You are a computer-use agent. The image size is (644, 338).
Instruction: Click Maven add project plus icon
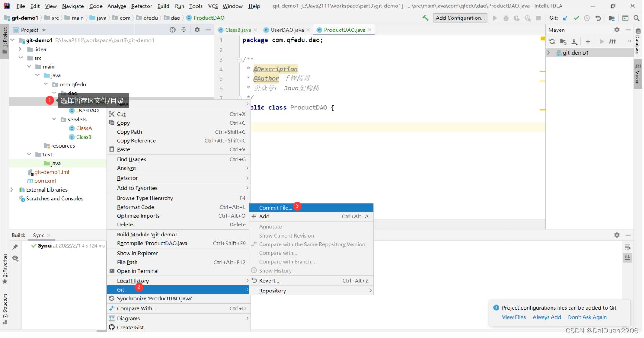coord(588,41)
